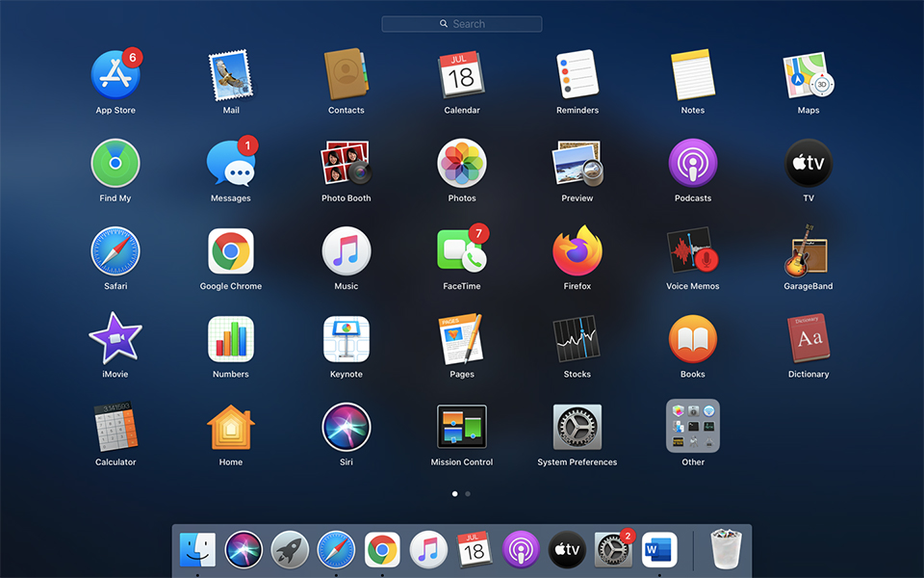Launch Voice Memos
The height and width of the screenshot is (578, 924).
point(693,251)
